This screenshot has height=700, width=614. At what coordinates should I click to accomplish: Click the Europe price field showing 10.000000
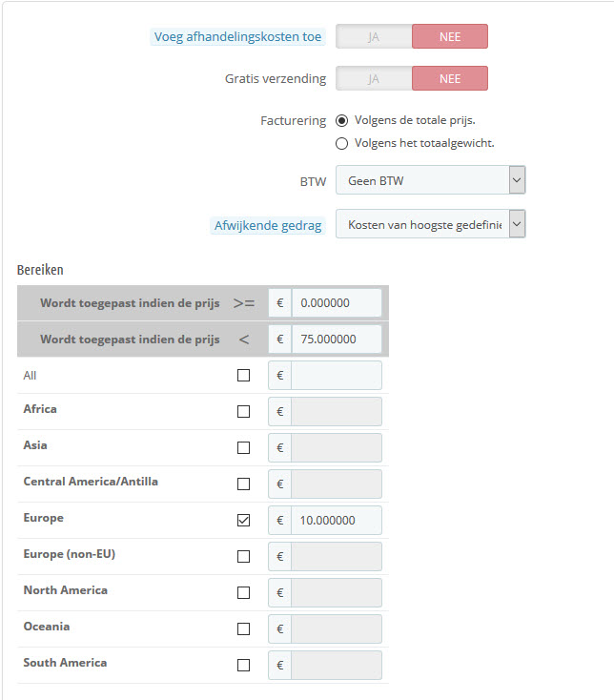click(336, 521)
